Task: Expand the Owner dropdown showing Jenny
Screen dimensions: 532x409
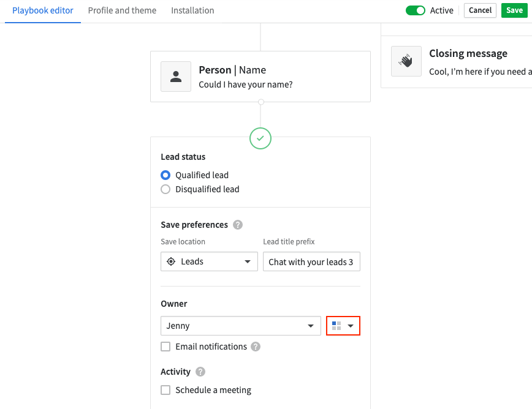Action: (240, 326)
